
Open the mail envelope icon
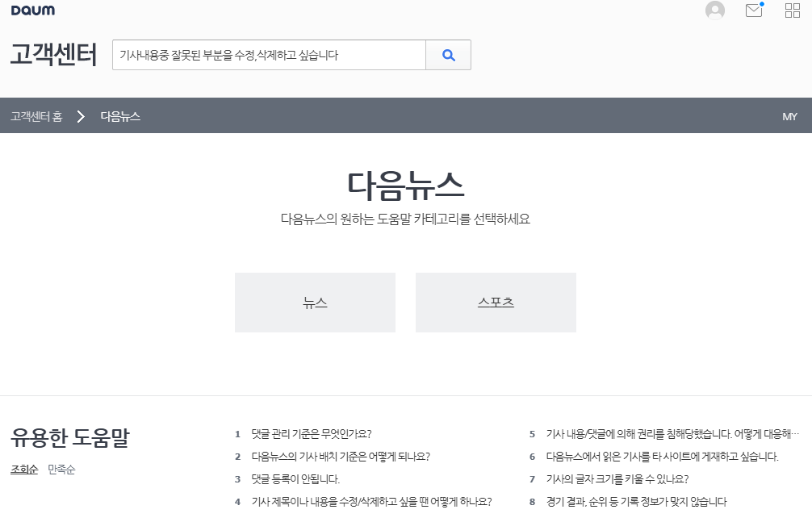pos(754,10)
